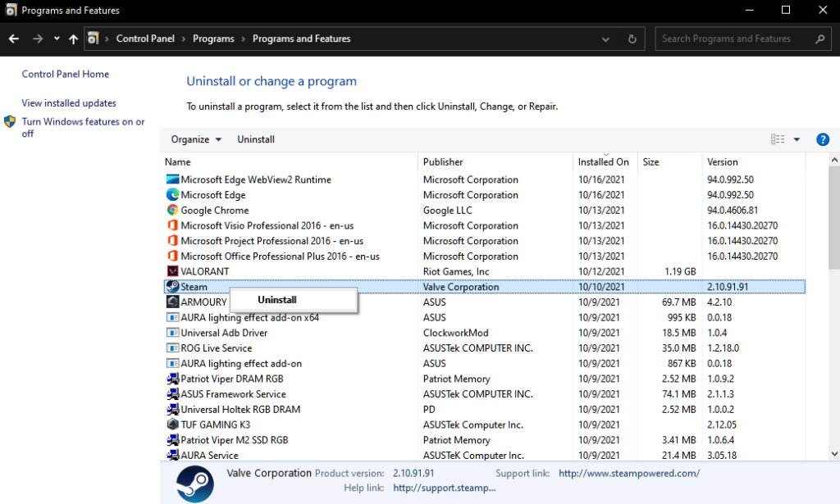Refresh the Programs and Features list
This screenshot has height=504, width=840.
point(632,39)
